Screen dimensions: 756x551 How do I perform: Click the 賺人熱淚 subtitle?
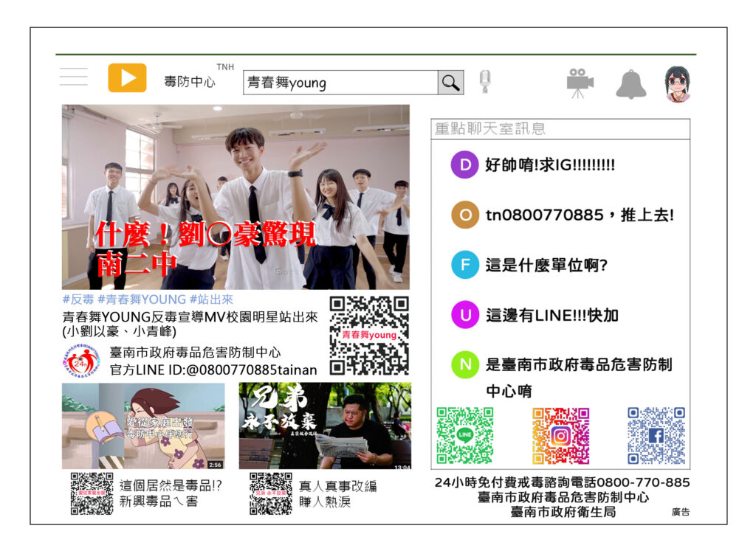pos(325,502)
